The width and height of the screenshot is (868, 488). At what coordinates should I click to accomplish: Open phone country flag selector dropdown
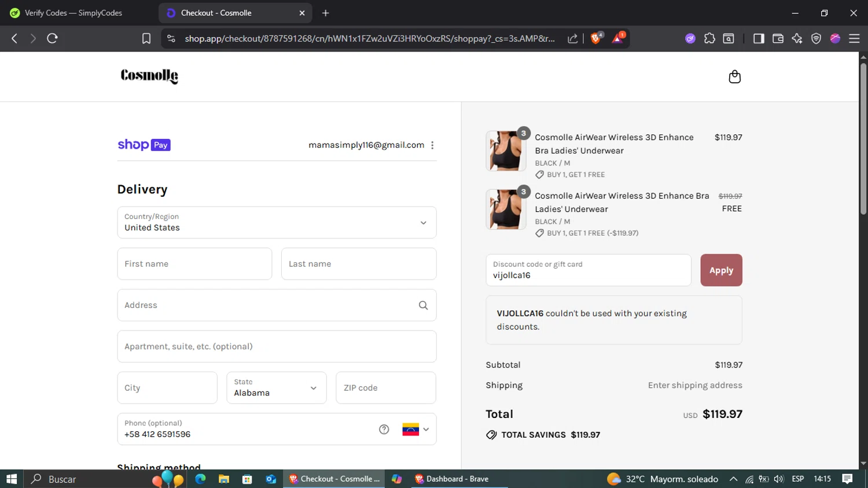click(415, 430)
